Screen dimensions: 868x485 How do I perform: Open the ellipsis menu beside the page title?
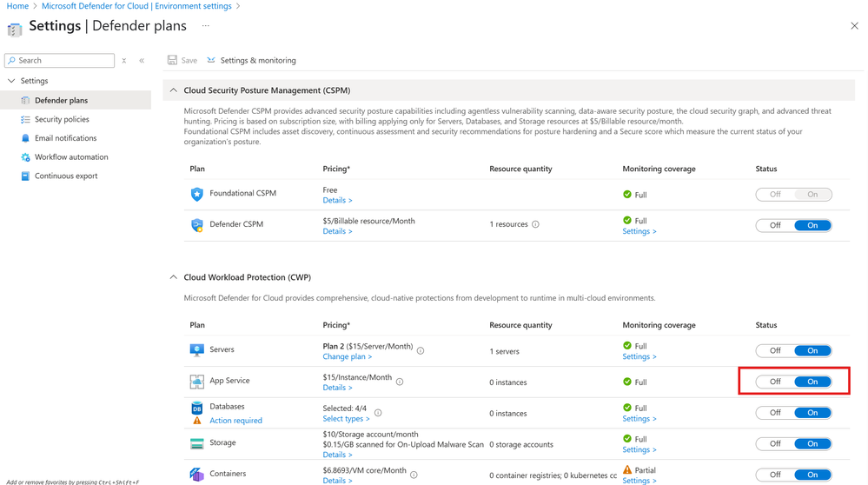(205, 25)
